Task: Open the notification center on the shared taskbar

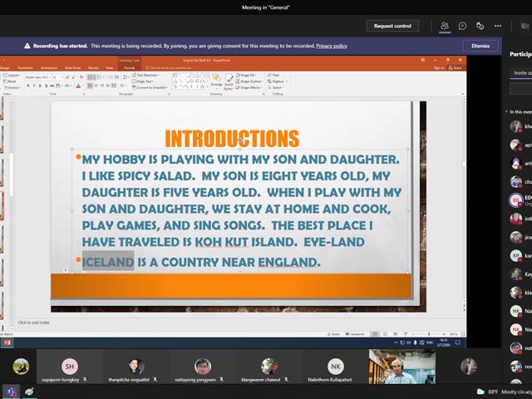Action: [x=458, y=342]
